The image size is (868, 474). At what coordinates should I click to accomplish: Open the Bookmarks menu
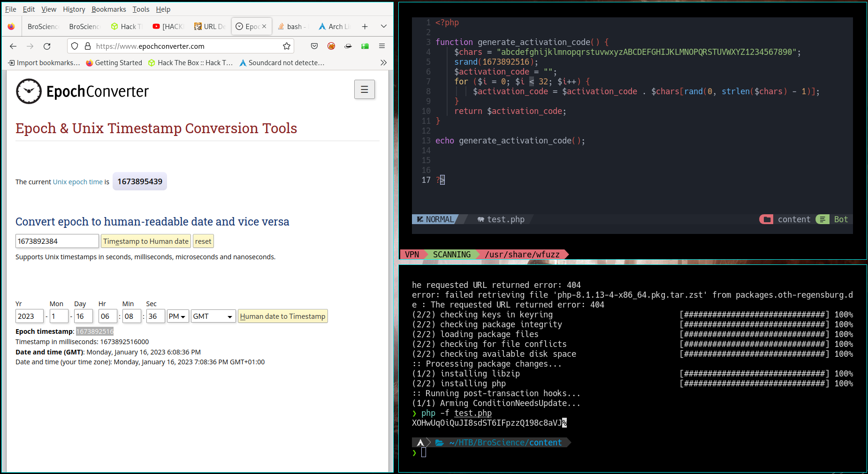[x=109, y=9]
